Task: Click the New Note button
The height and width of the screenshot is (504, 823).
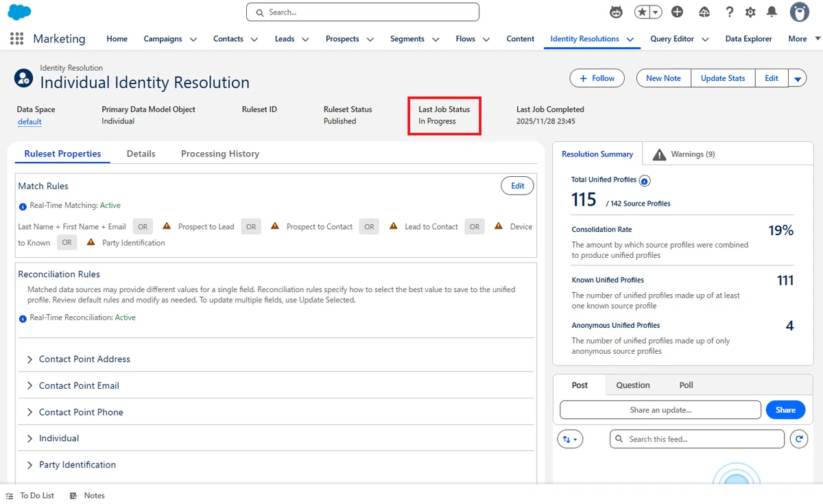Action: (x=663, y=78)
